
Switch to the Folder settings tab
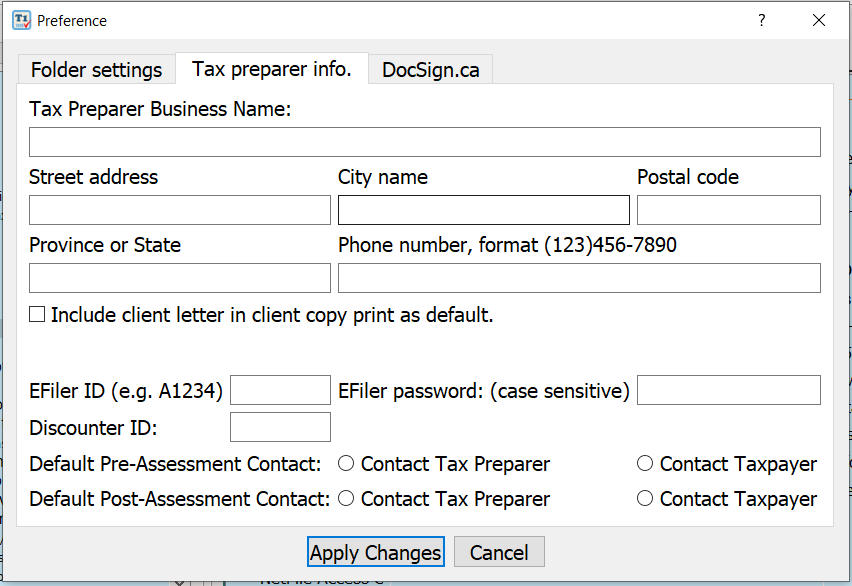click(x=96, y=70)
